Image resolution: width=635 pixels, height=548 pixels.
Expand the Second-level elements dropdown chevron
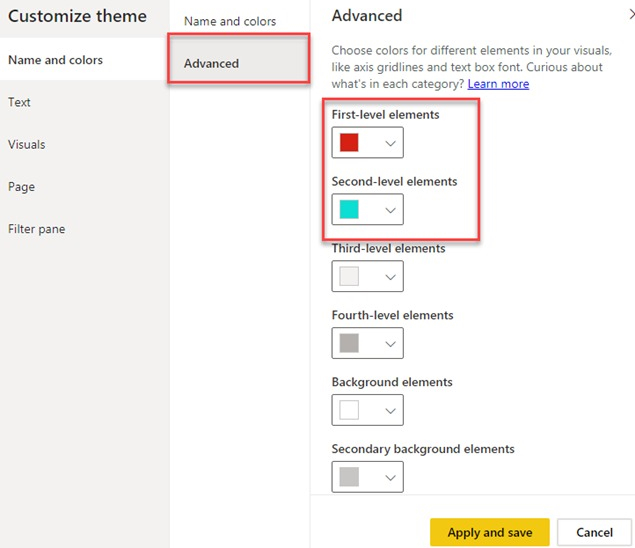click(391, 209)
